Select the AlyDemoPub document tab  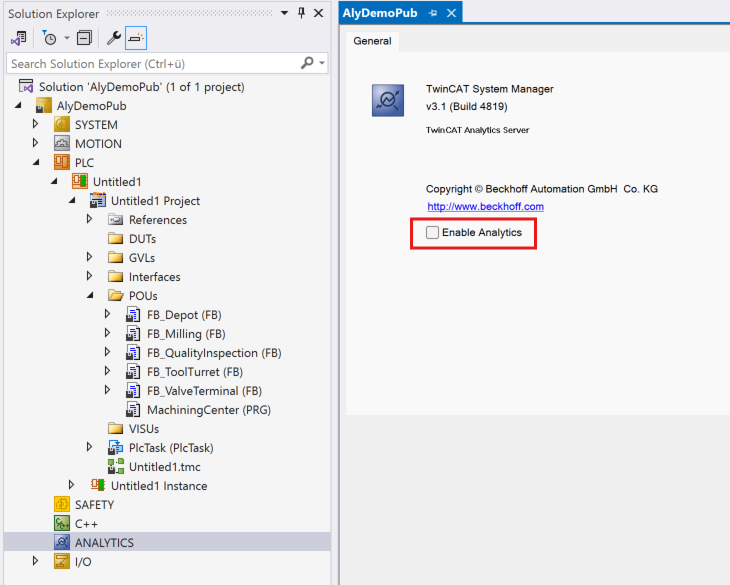point(380,12)
